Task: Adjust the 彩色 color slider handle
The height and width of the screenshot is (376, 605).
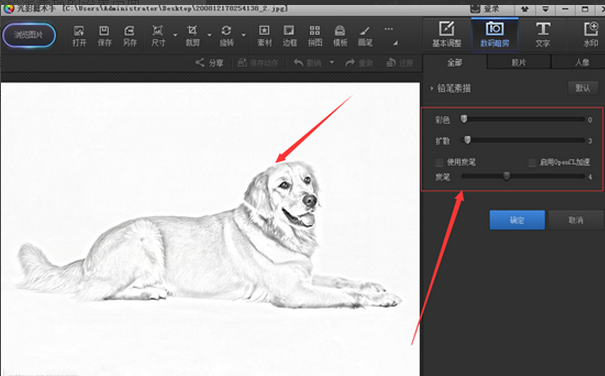Action: click(x=464, y=119)
